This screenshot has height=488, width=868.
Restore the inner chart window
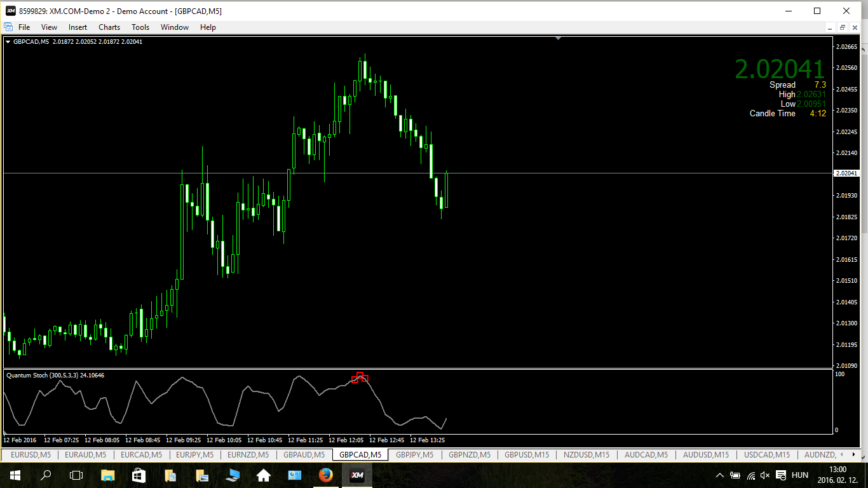pyautogui.click(x=842, y=27)
